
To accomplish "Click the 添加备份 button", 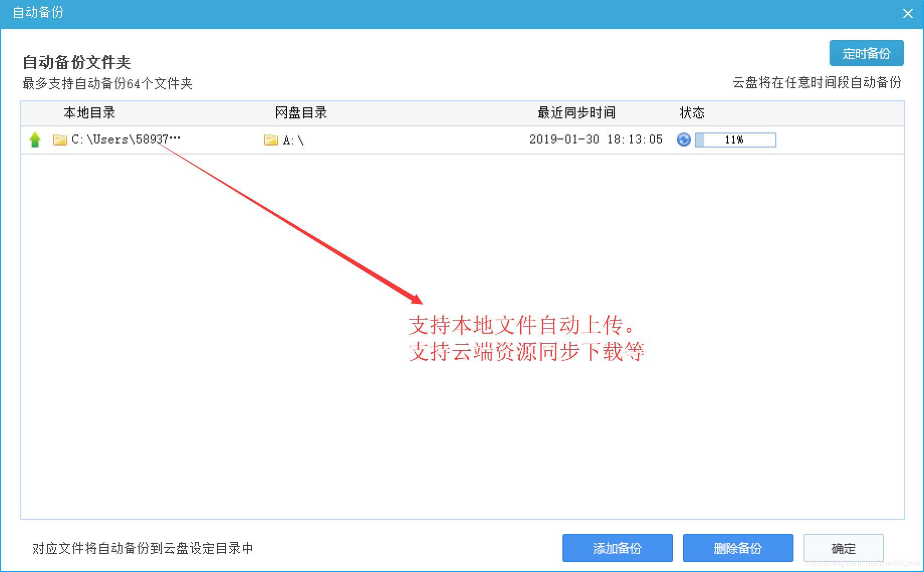I will (617, 548).
